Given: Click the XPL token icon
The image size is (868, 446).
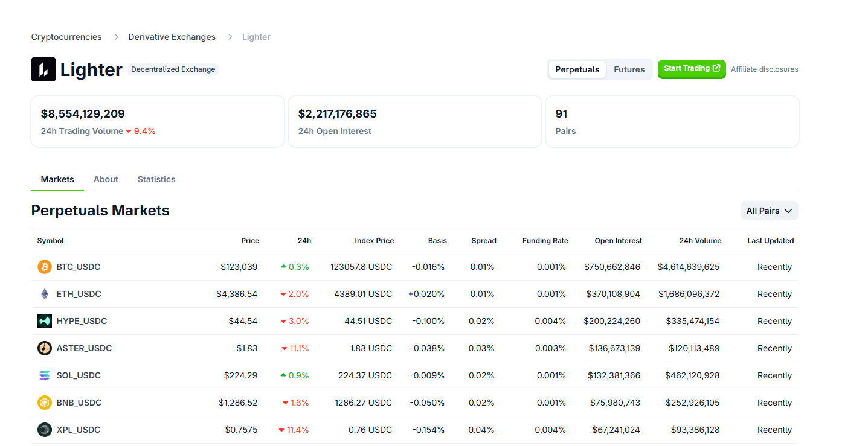Looking at the screenshot, I should click(x=44, y=430).
